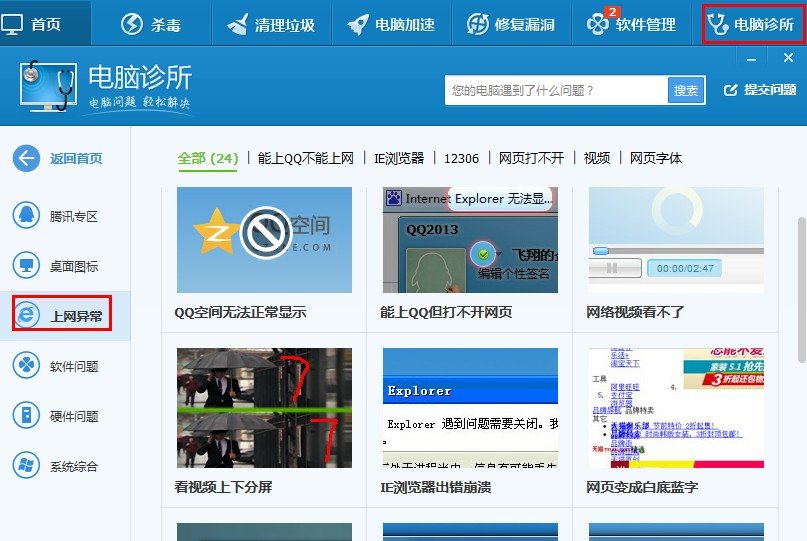The image size is (807, 541).
Task: Click the rocket icon for 电脑加速
Action: tap(358, 24)
